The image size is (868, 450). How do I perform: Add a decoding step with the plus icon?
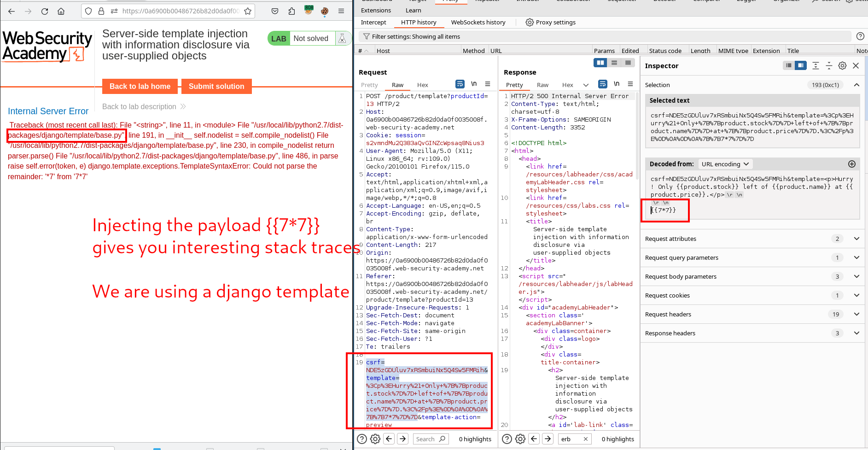click(852, 164)
